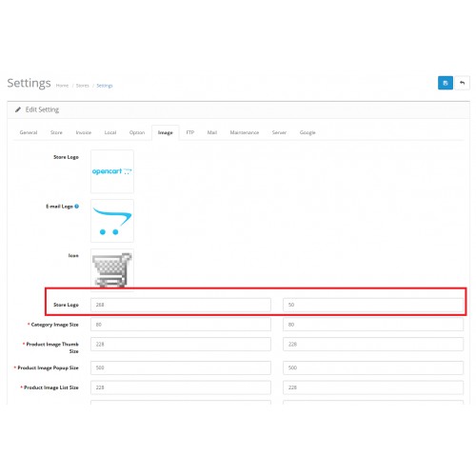Open the Maintenance tab

245,132
